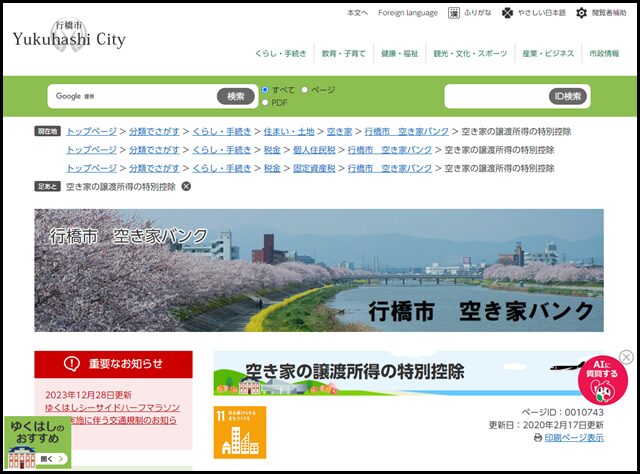Clear the 足あと history entry
The width and height of the screenshot is (640, 474).
186,187
